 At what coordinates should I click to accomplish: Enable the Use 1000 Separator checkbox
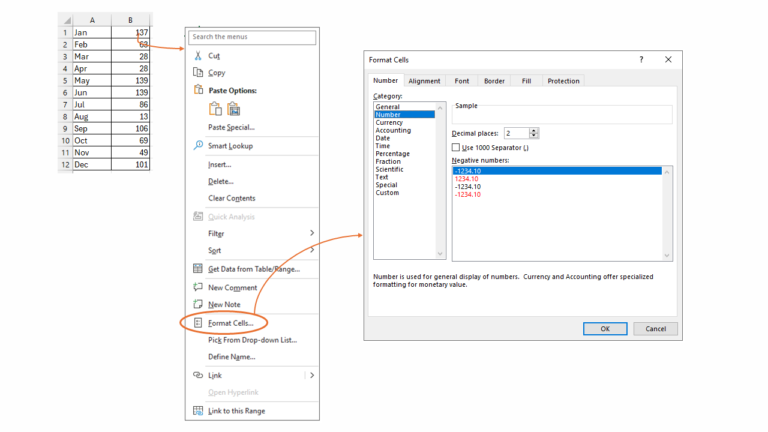coord(456,147)
